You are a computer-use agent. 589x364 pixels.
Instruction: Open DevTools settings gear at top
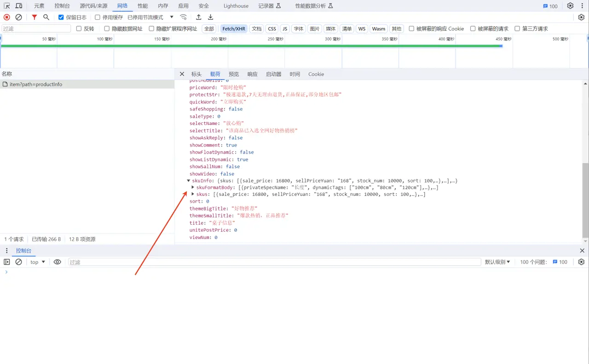coord(570,6)
